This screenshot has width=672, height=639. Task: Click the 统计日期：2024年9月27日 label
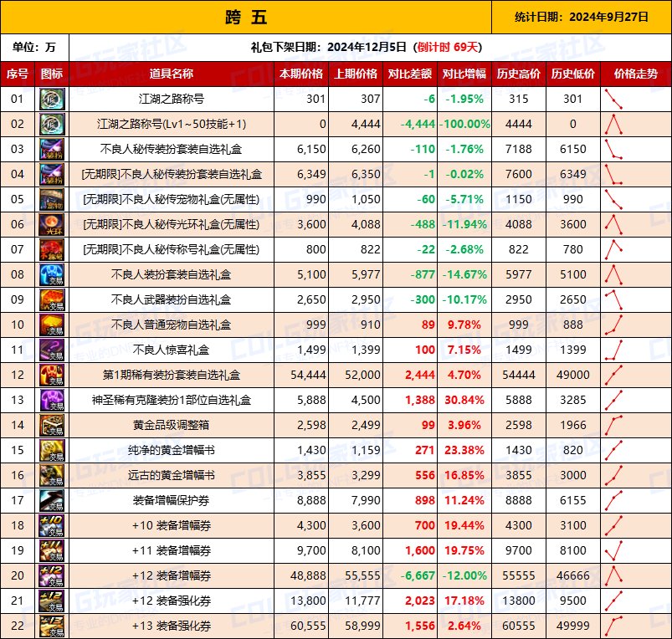582,17
